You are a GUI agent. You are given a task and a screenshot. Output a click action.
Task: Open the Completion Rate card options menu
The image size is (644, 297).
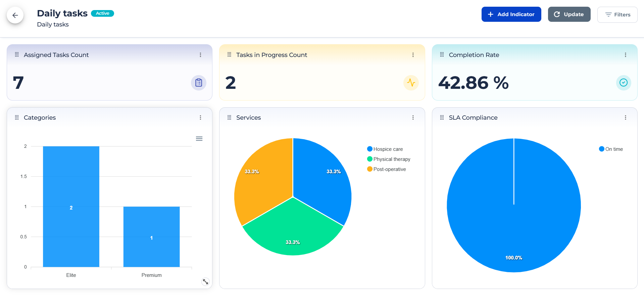point(625,55)
